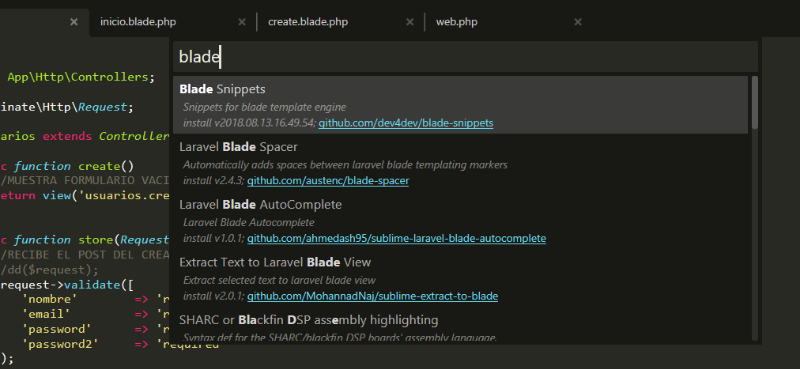The image size is (800, 369).
Task: Click the package search field containing blade
Action: click(x=465, y=57)
